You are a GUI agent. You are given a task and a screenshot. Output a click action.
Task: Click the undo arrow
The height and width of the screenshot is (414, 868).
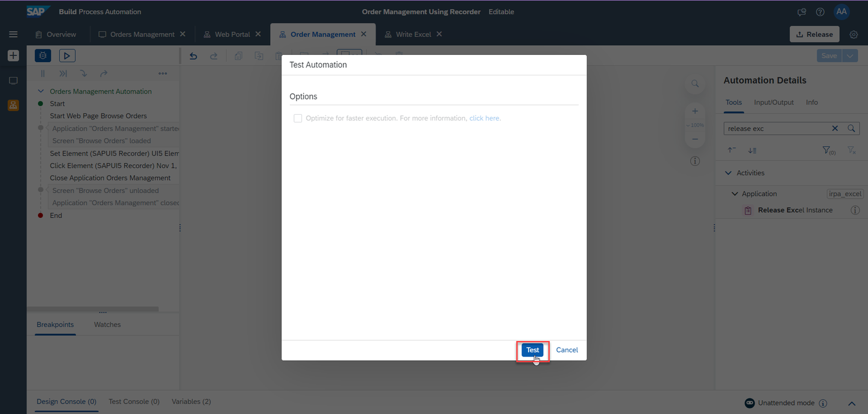point(193,56)
